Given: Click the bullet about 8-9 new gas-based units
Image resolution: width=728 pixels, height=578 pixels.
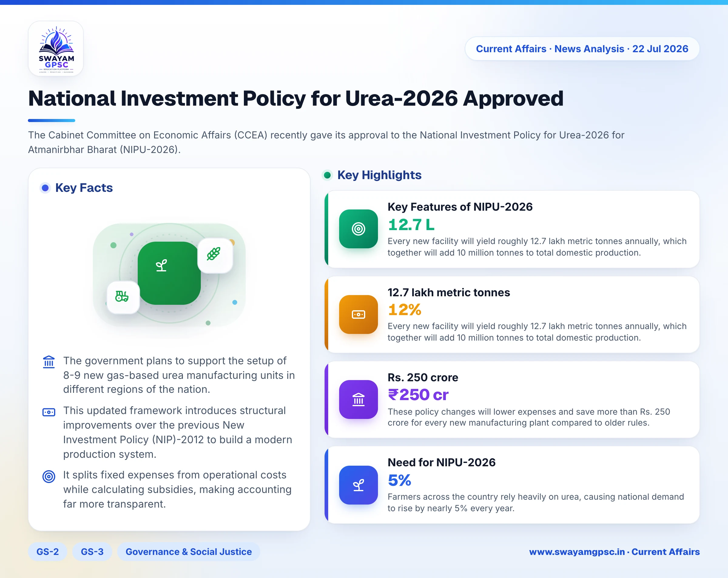Looking at the screenshot, I should click(x=179, y=375).
